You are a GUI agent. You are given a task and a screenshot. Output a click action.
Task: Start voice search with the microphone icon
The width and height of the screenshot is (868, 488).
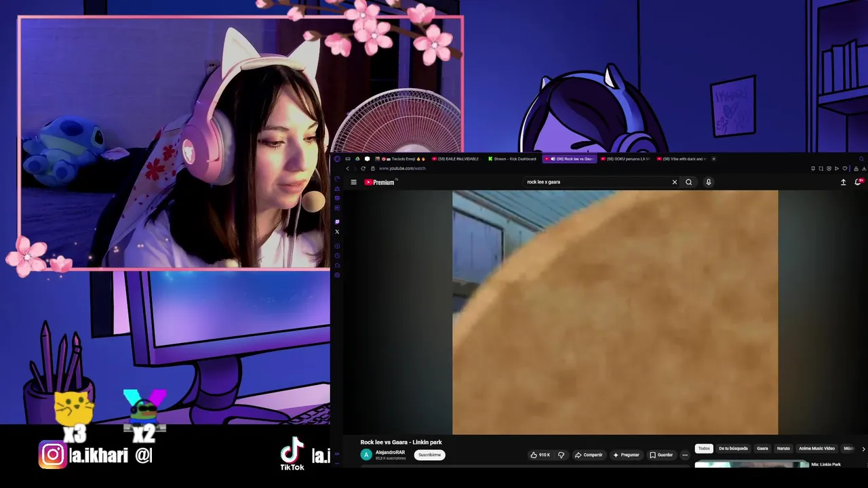tap(709, 182)
